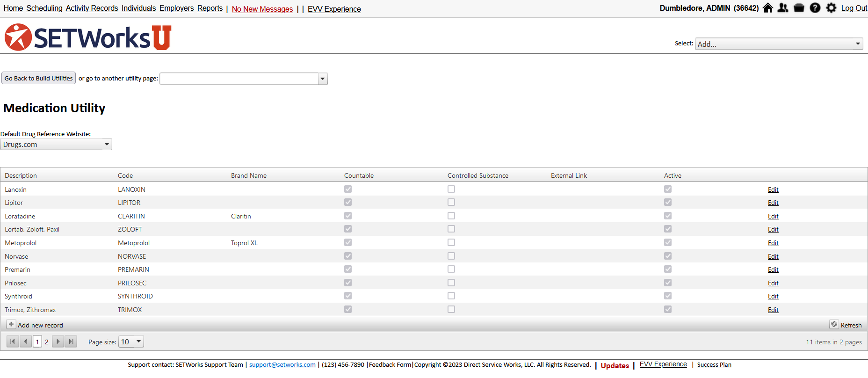The width and height of the screenshot is (868, 378).
Task: Open the Page size dropdown
Action: point(131,342)
